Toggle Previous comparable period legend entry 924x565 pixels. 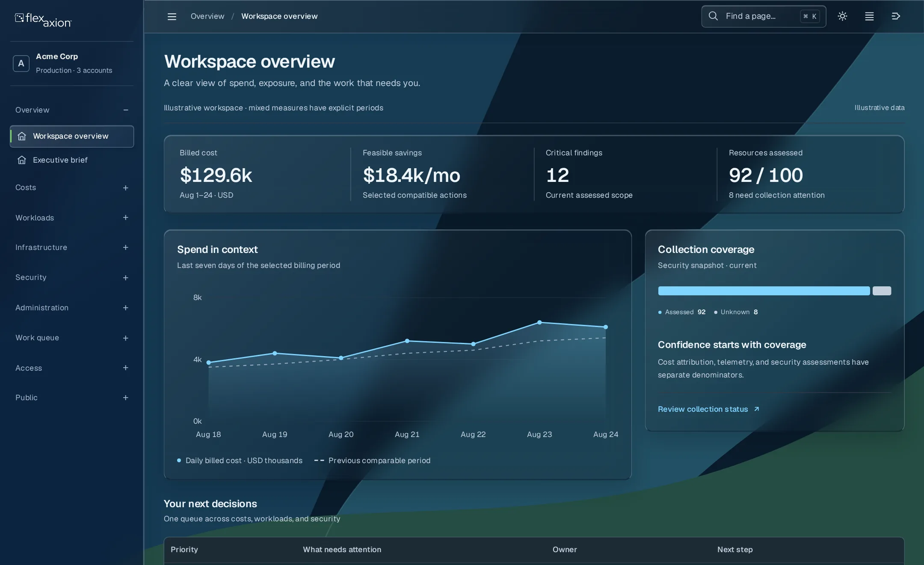pyautogui.click(x=372, y=461)
